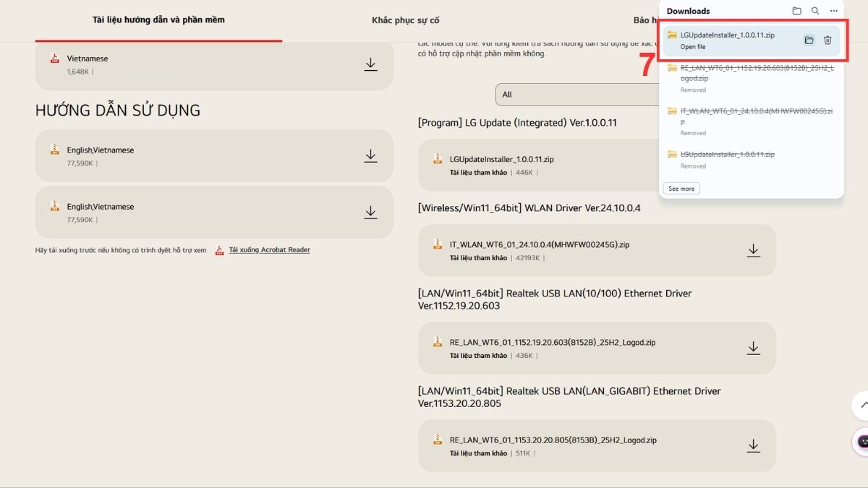Click the See more button in Downloads
The width and height of the screenshot is (868, 488).
681,189
